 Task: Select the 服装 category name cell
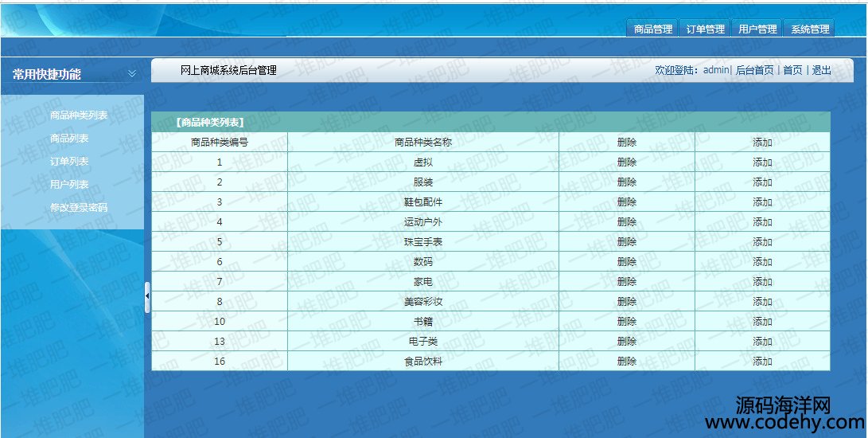coord(423,182)
